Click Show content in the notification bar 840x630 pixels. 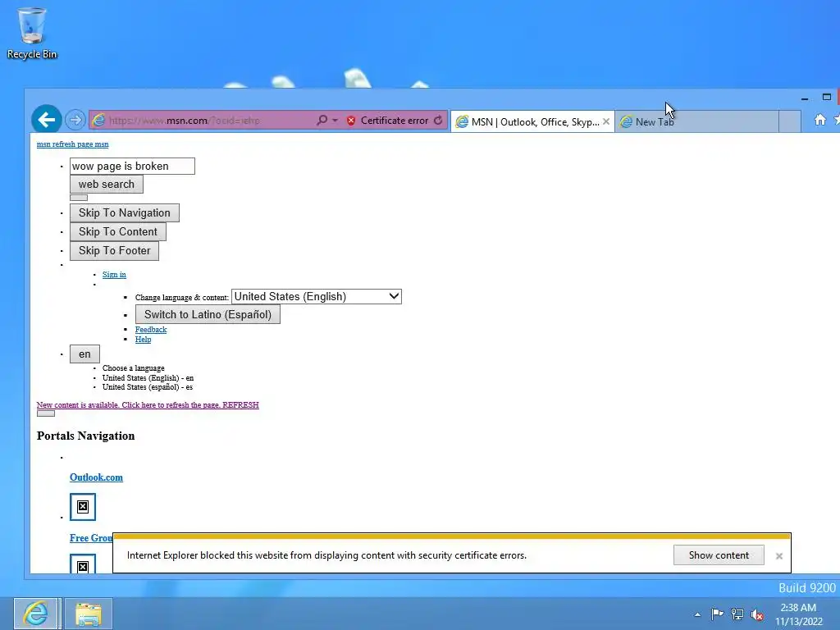pyautogui.click(x=719, y=555)
